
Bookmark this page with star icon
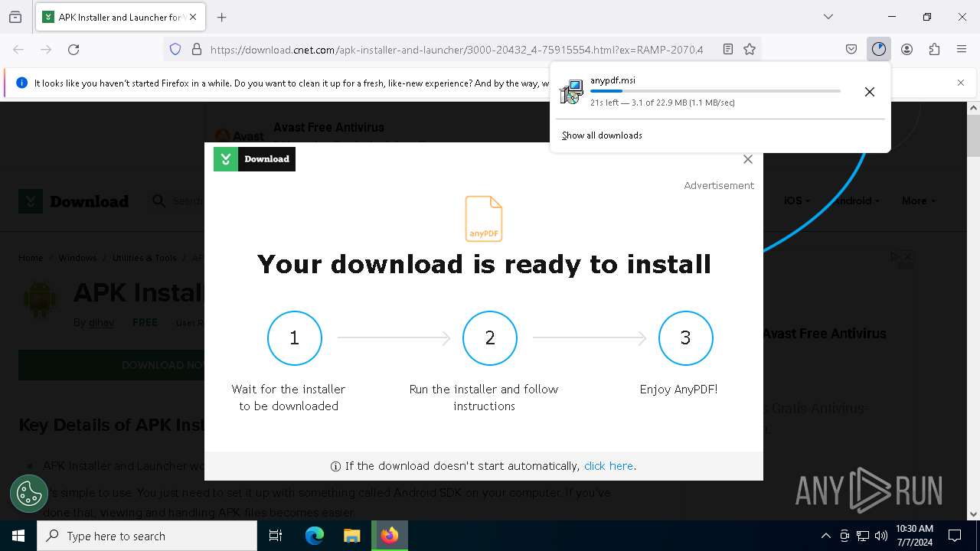750,49
